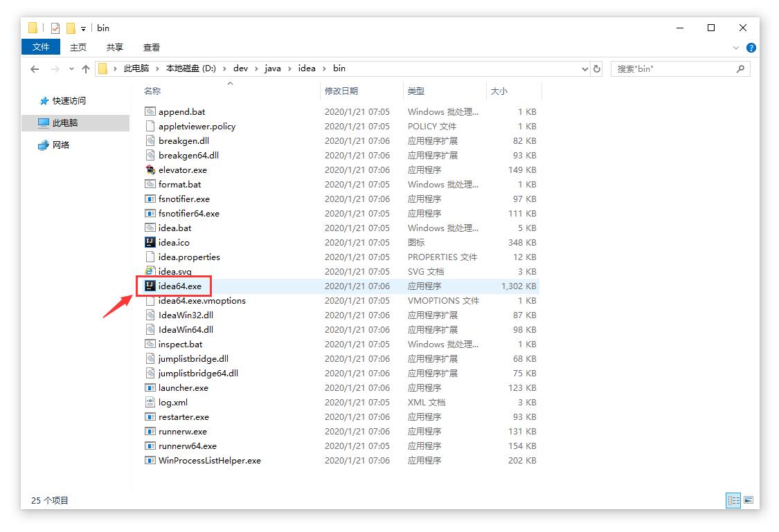
Task: Open the Explorer help icon
Action: 751,48
